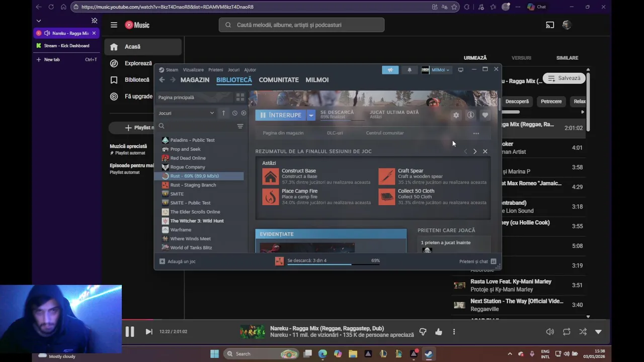
Task: Like the Nareku Ragga Mix track
Action: click(439, 332)
